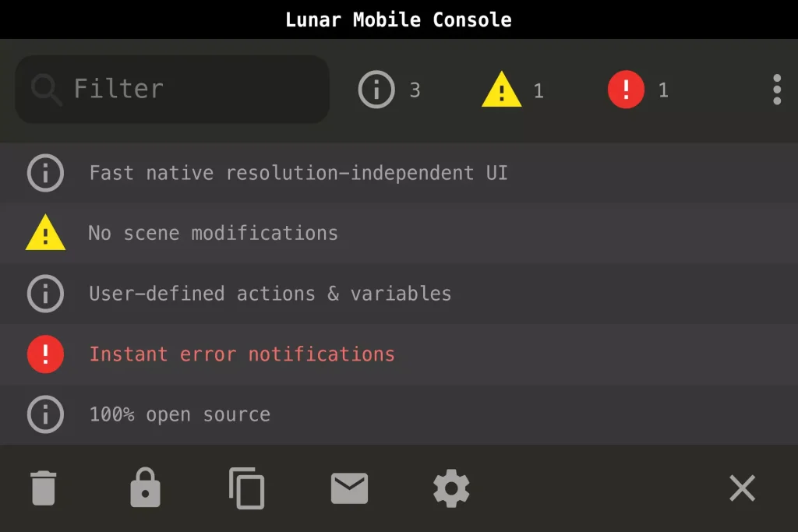Click the trash icon to clear the console
The width and height of the screenshot is (798, 532).
click(x=44, y=488)
